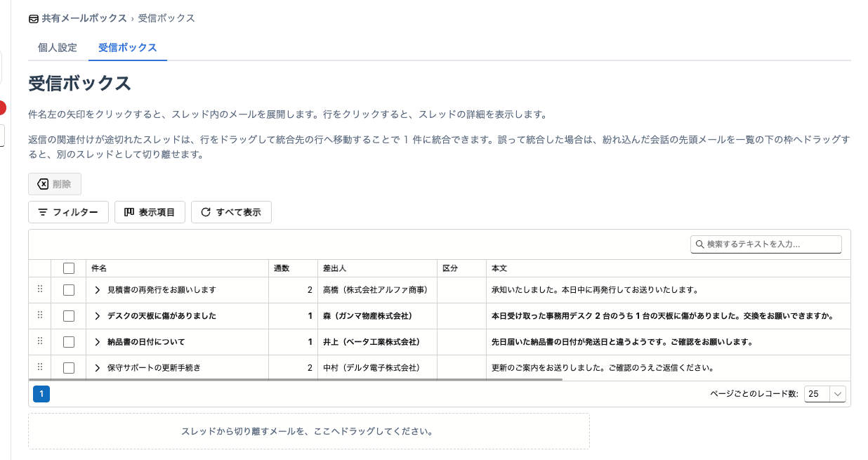Click the reload icon on すべて表示 button
The height and width of the screenshot is (460, 868).
pyautogui.click(x=206, y=212)
